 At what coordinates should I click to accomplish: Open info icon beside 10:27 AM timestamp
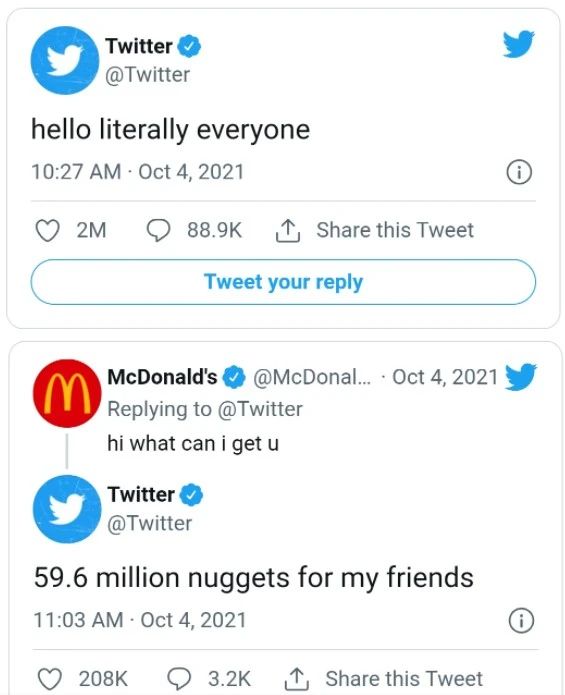(x=519, y=172)
